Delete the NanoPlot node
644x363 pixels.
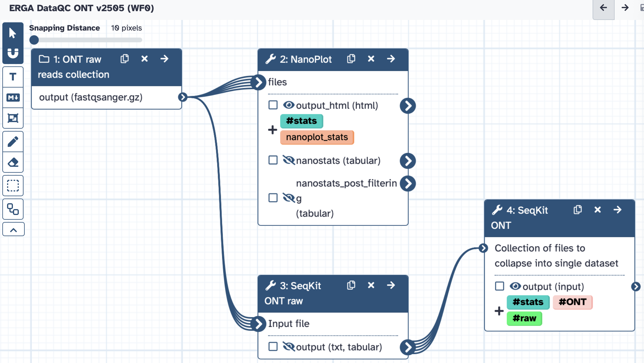[x=371, y=59]
